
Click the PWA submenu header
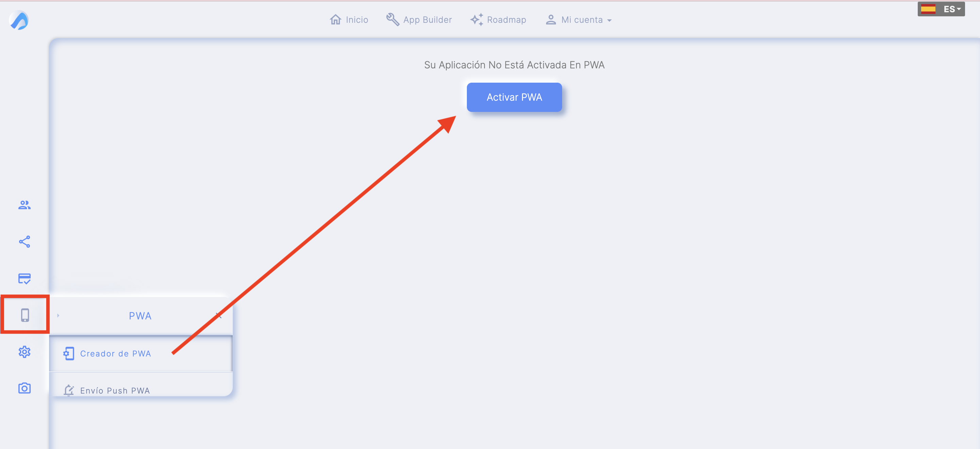[140, 316]
